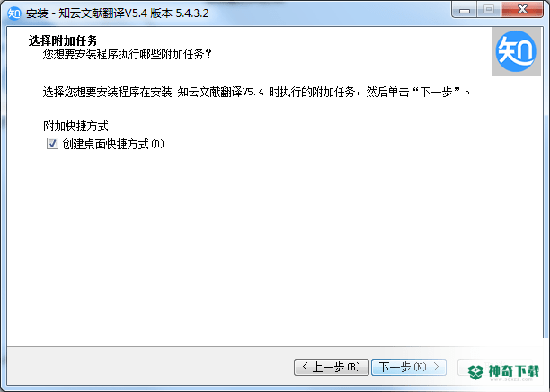Click the left chevron on 上一步 button
550x392 pixels.
point(305,367)
